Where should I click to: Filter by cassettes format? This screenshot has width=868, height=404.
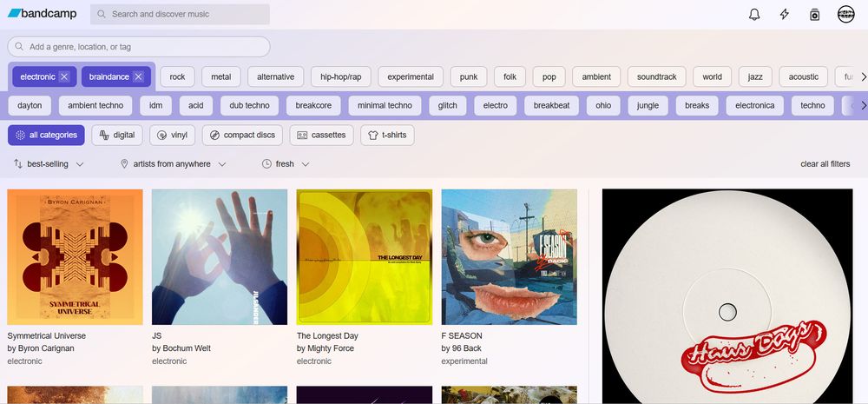(322, 136)
